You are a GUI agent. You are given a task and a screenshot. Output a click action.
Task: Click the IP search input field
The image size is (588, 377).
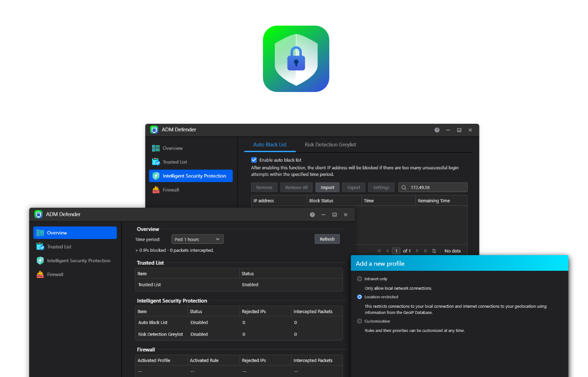436,188
